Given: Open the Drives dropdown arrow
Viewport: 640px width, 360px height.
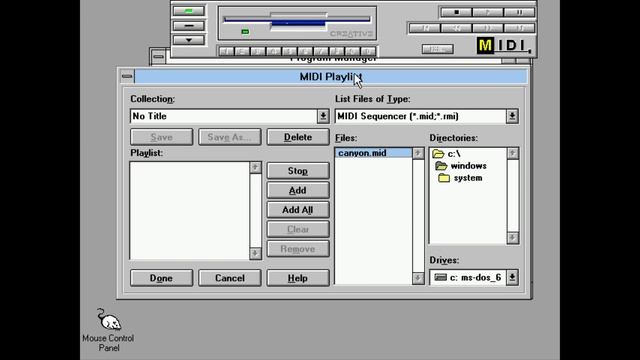Looking at the screenshot, I should pos(512,278).
